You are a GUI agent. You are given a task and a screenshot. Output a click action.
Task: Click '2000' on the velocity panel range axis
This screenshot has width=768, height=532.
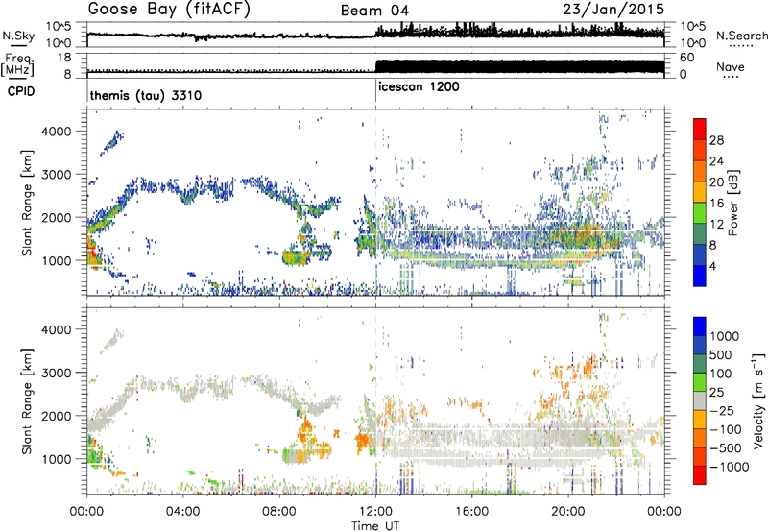(57, 416)
